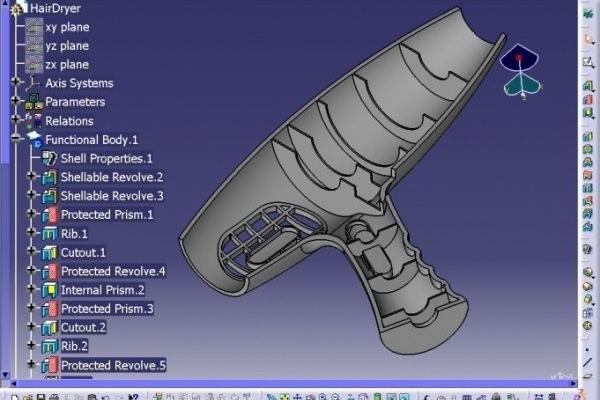Click the Functional Body.1 icon
This screenshot has height=400, width=600.
(34, 139)
